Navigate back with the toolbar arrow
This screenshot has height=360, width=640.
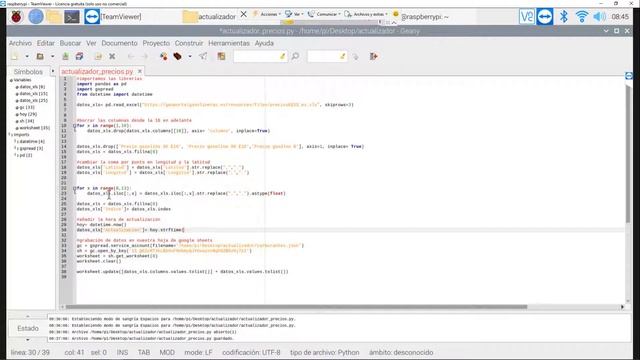tap(131, 56)
